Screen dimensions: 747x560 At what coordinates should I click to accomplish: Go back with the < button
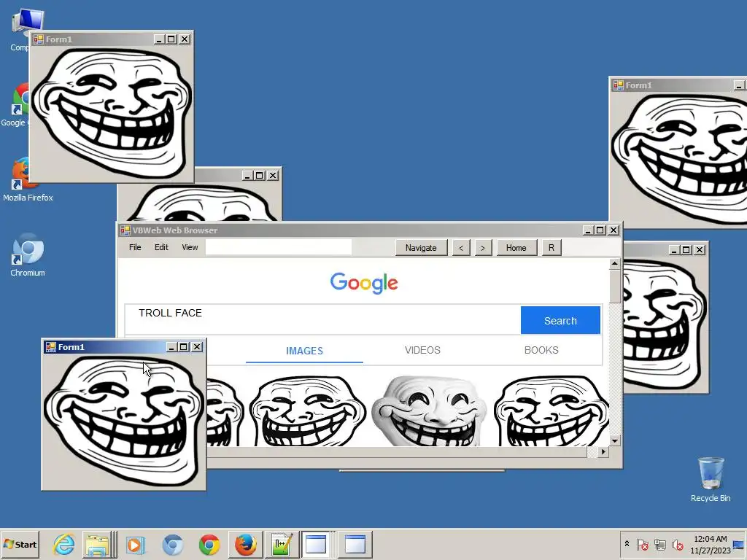[x=461, y=248]
